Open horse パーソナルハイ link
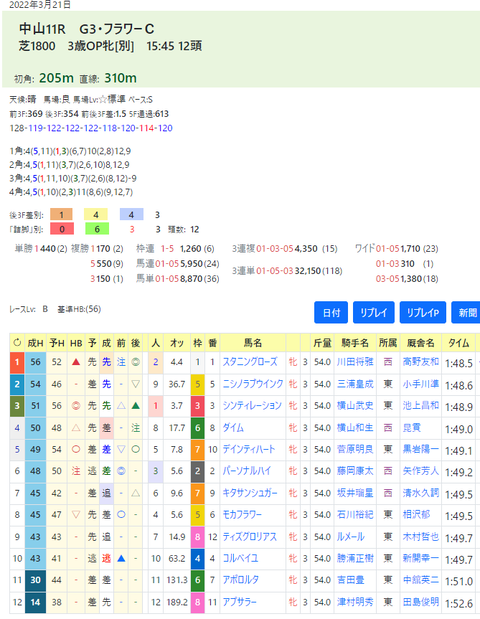This screenshot has width=480, height=619. pyautogui.click(x=247, y=471)
